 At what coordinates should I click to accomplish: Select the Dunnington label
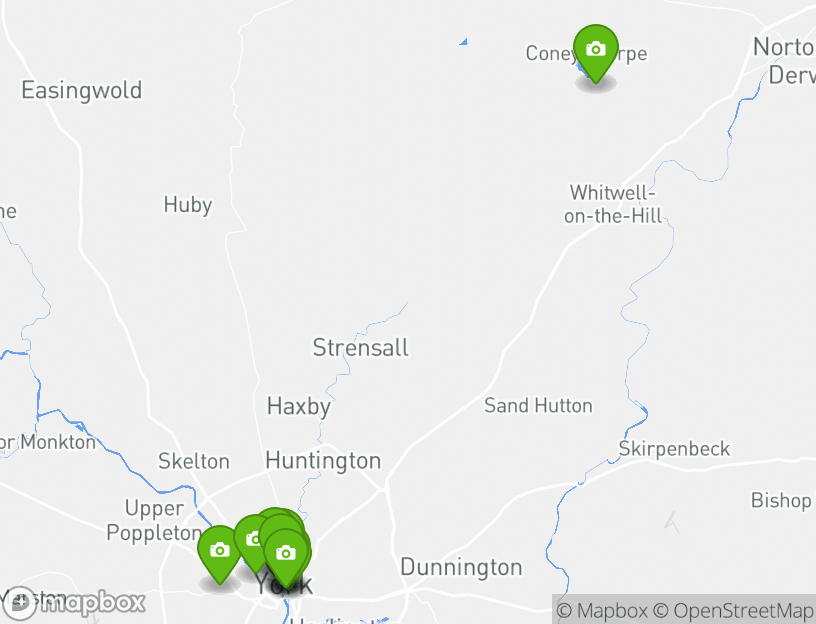[x=461, y=567]
